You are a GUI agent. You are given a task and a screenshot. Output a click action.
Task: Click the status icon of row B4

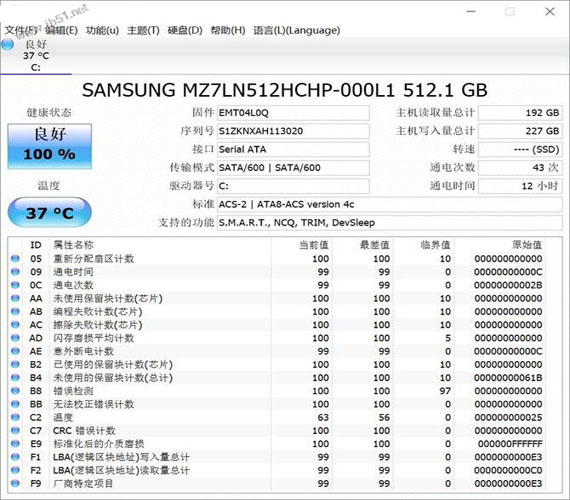(x=15, y=377)
